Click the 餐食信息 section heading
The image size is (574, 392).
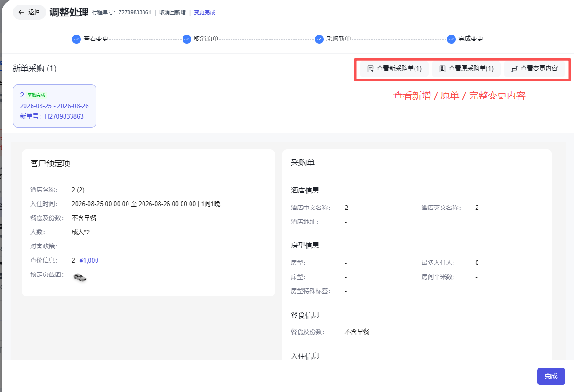(x=305, y=315)
